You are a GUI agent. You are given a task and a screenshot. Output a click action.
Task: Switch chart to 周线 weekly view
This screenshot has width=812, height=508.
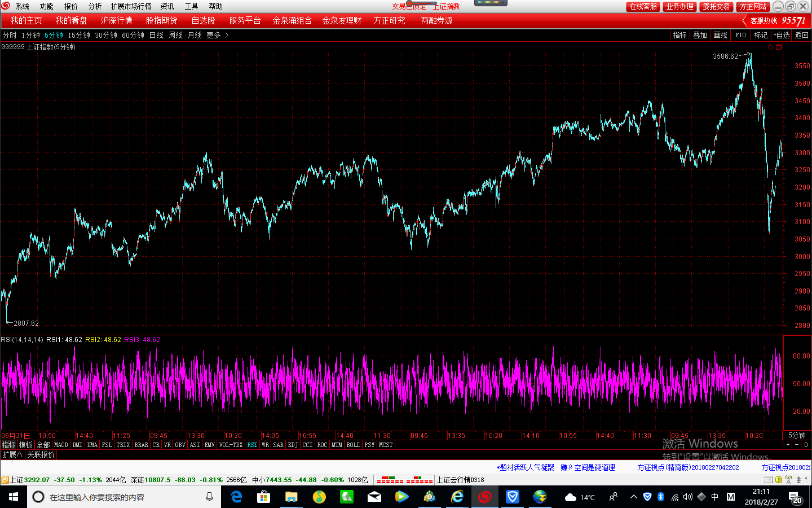[x=175, y=35]
